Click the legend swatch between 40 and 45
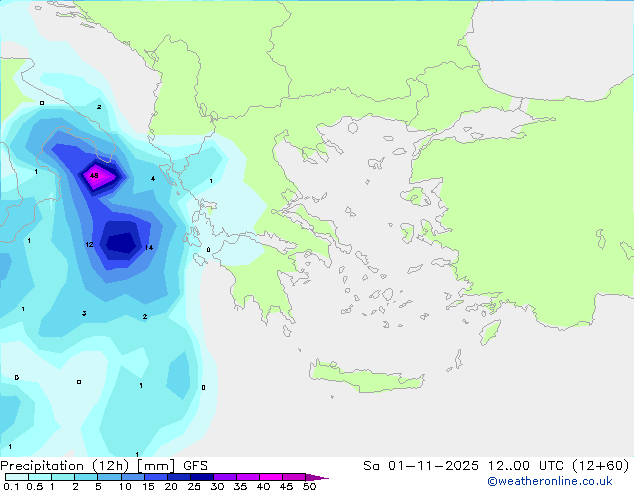 coord(271,477)
